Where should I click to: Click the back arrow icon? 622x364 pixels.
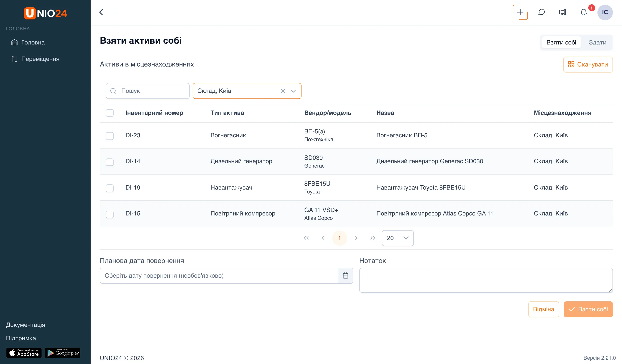tap(101, 12)
